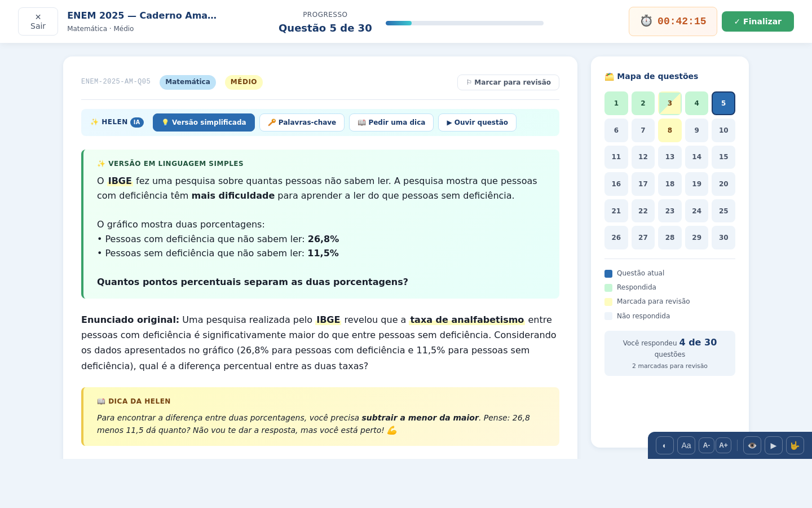
Task: Click the stopwatch timer icon
Action: (646, 21)
